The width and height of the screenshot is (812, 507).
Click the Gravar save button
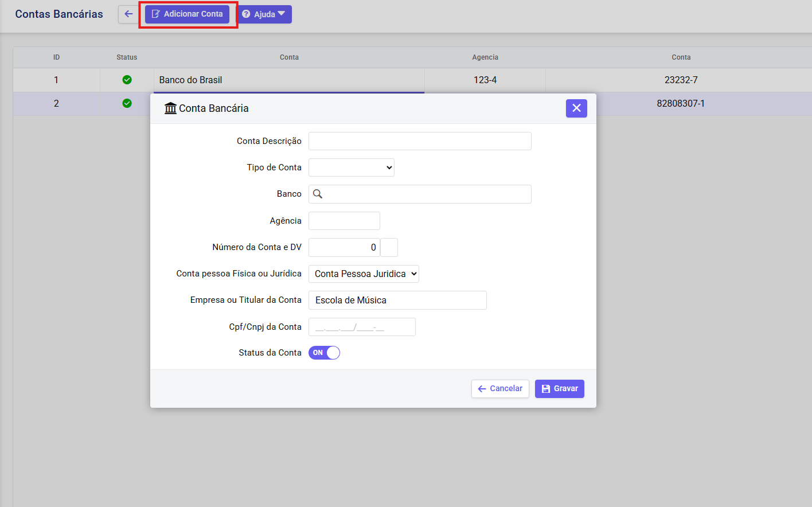tap(559, 388)
